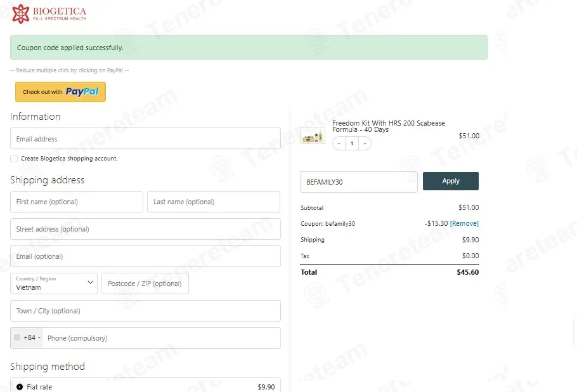Screen dimensions: 577x392
Task: Click the Phone (compulsory) field
Action: 161,338
